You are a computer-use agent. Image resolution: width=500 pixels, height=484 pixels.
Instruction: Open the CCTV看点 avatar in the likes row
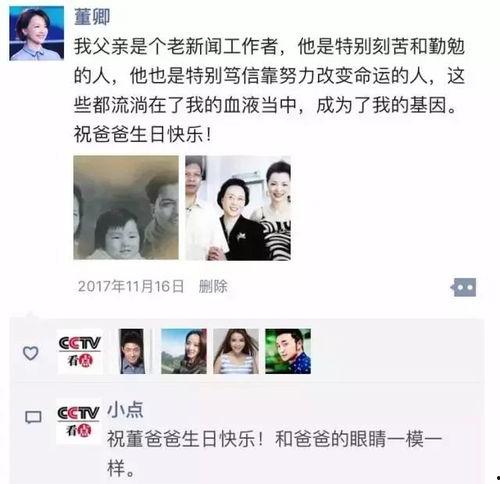tap(80, 352)
